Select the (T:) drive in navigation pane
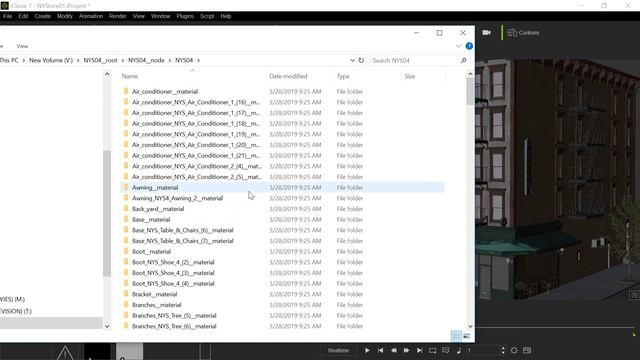The height and width of the screenshot is (360, 640). (16, 311)
